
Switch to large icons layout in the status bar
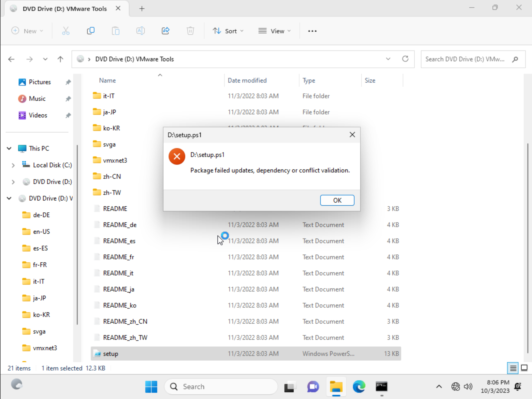click(x=524, y=368)
